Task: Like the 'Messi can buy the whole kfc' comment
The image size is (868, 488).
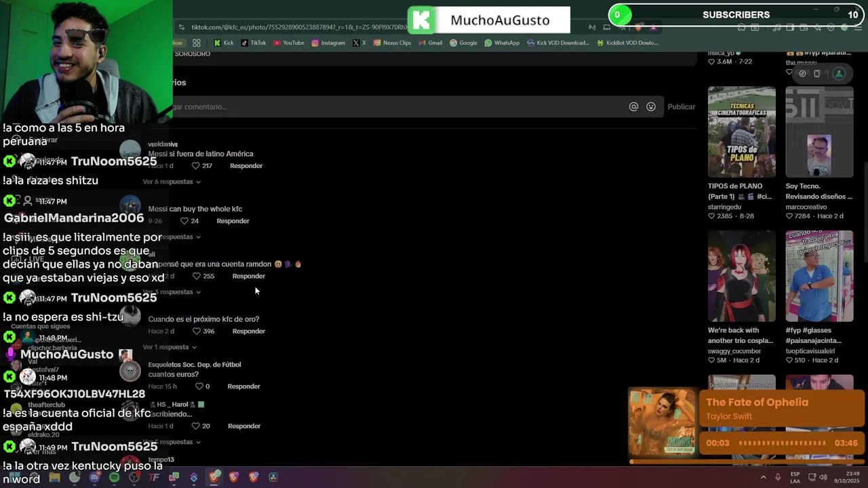Action: pyautogui.click(x=184, y=221)
